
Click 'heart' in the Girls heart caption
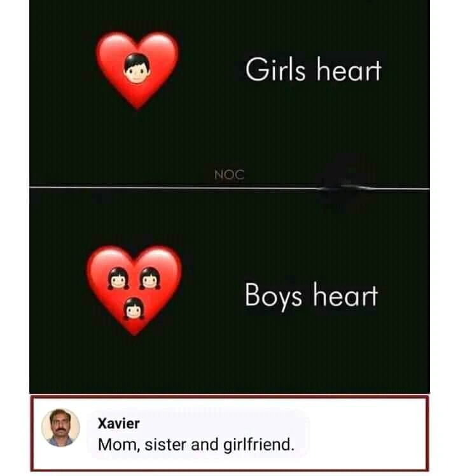[349, 69]
